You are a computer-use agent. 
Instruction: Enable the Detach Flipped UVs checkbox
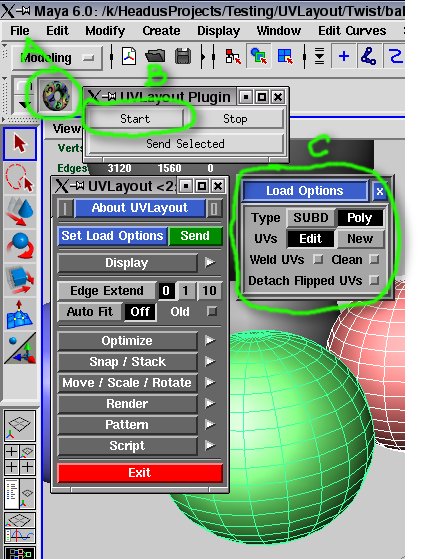click(374, 280)
